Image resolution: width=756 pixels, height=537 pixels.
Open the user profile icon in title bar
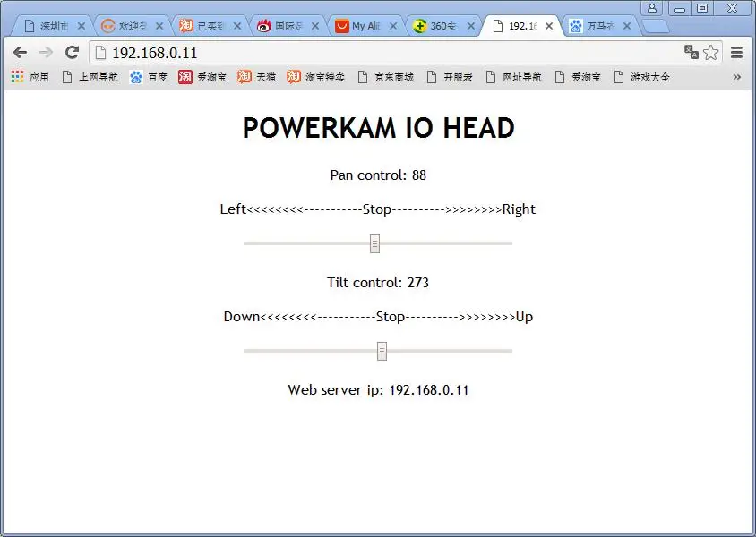pyautogui.click(x=652, y=8)
